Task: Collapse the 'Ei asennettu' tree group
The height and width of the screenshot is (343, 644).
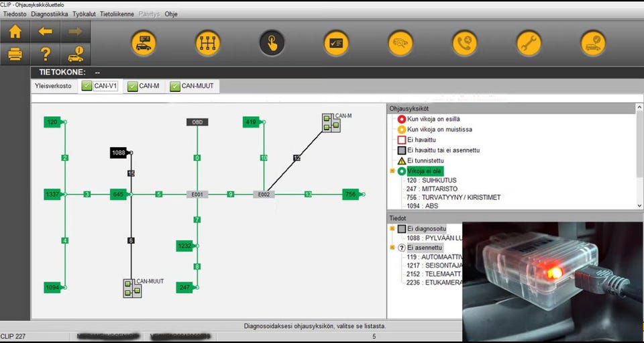Action: (392, 248)
